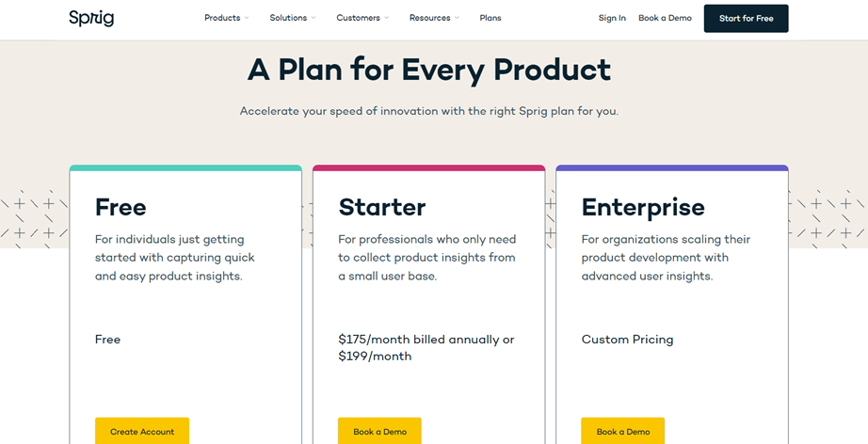
Task: Expand the Products dropdown chevron
Action: point(247,18)
